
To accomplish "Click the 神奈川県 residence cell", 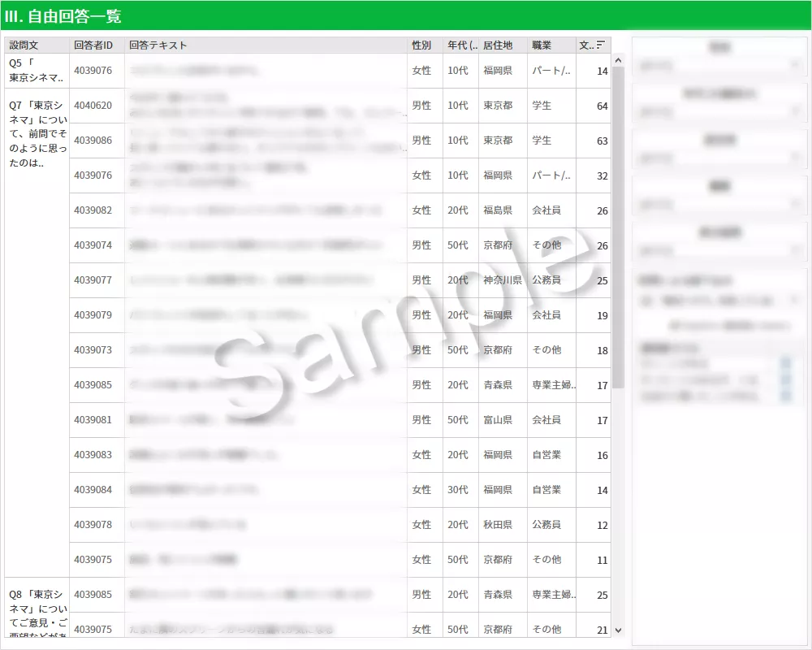I will 502,280.
